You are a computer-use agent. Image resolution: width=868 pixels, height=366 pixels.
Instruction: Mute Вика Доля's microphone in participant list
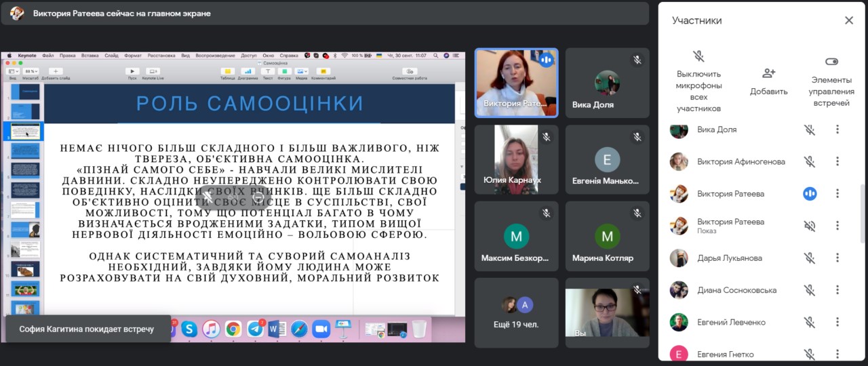click(x=809, y=129)
